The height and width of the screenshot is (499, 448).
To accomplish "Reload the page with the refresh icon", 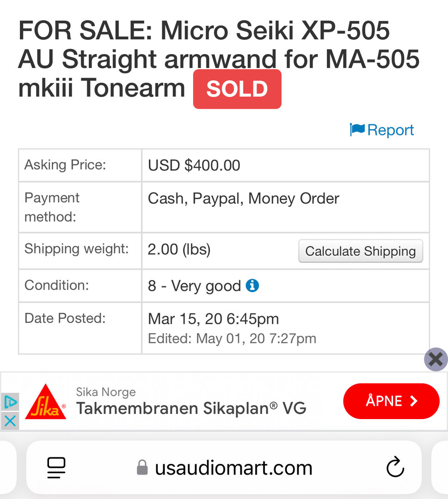I will click(x=395, y=467).
